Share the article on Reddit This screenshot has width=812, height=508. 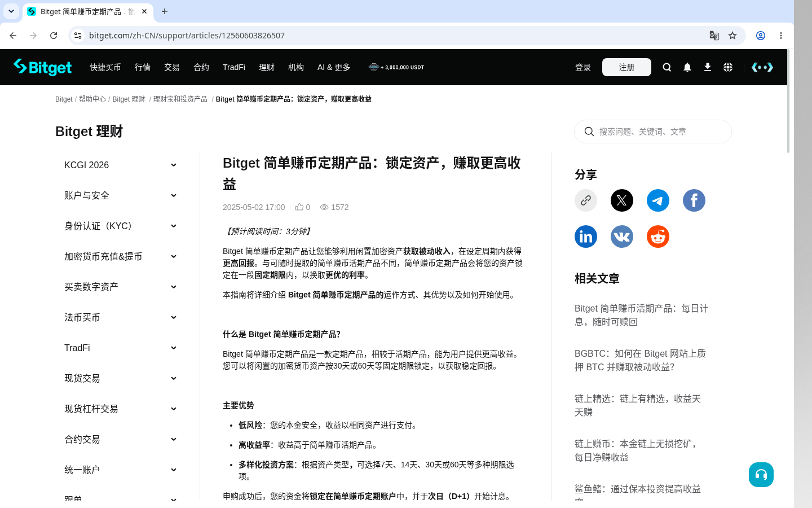point(658,237)
